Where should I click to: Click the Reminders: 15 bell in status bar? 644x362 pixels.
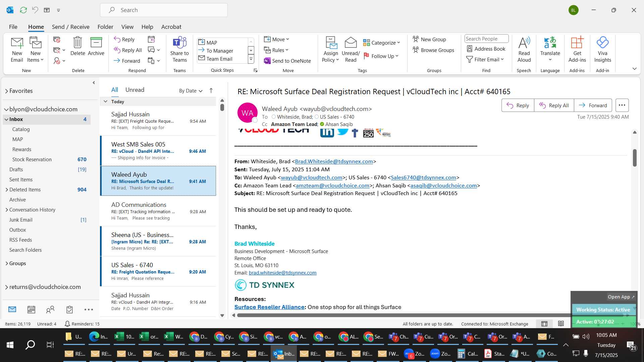pos(82,324)
